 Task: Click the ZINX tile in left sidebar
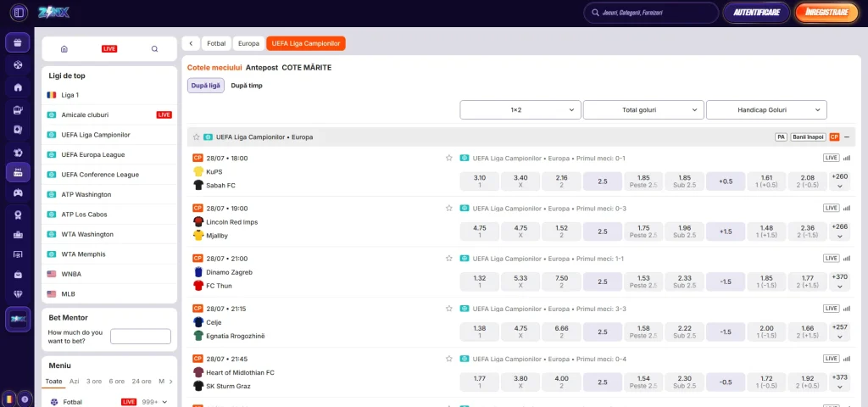18,320
